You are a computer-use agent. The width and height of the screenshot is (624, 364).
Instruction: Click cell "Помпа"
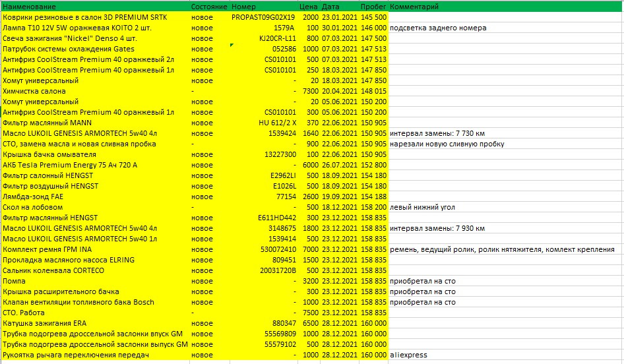point(96,281)
